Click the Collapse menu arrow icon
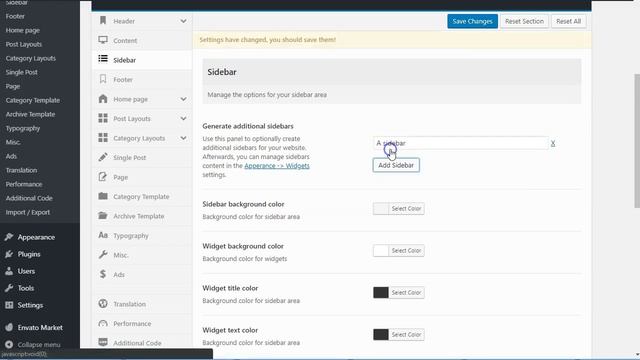Viewport: 640px width, 360px height. pyautogui.click(x=9, y=344)
